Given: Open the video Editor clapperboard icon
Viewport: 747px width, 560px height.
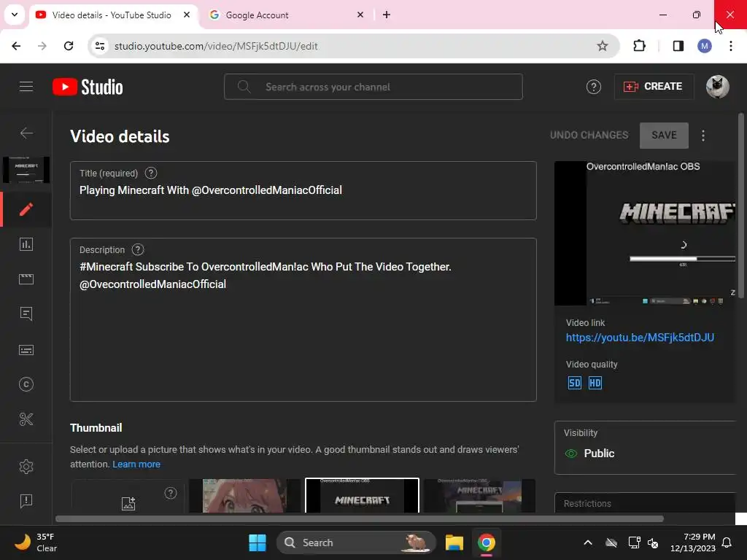Looking at the screenshot, I should 26,279.
